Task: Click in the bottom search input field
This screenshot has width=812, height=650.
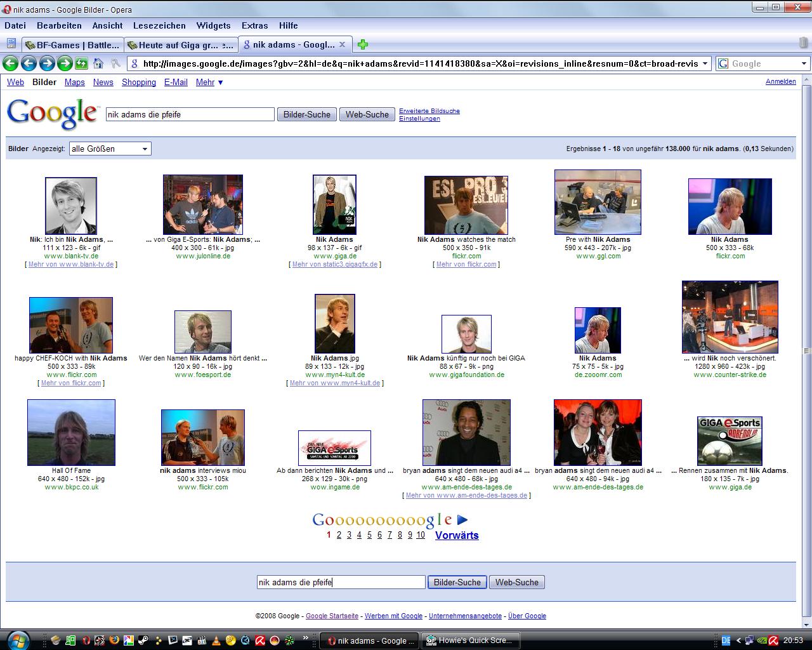Action: (341, 582)
